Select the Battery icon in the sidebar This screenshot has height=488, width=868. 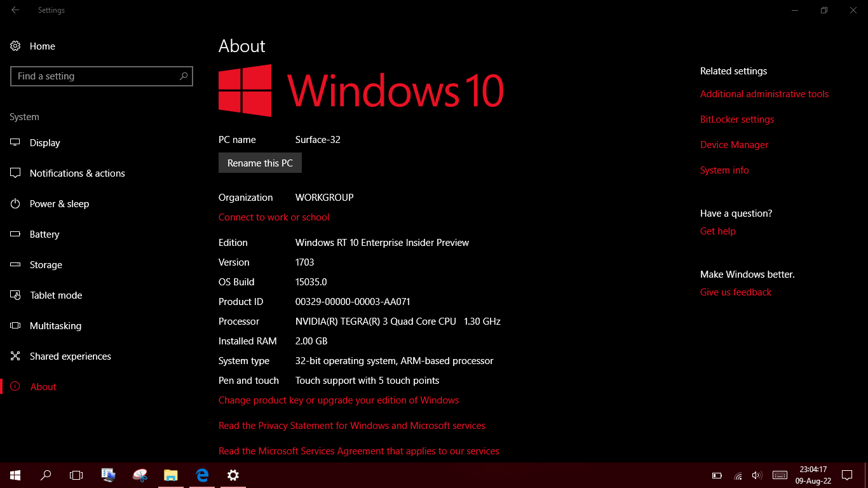(15, 234)
